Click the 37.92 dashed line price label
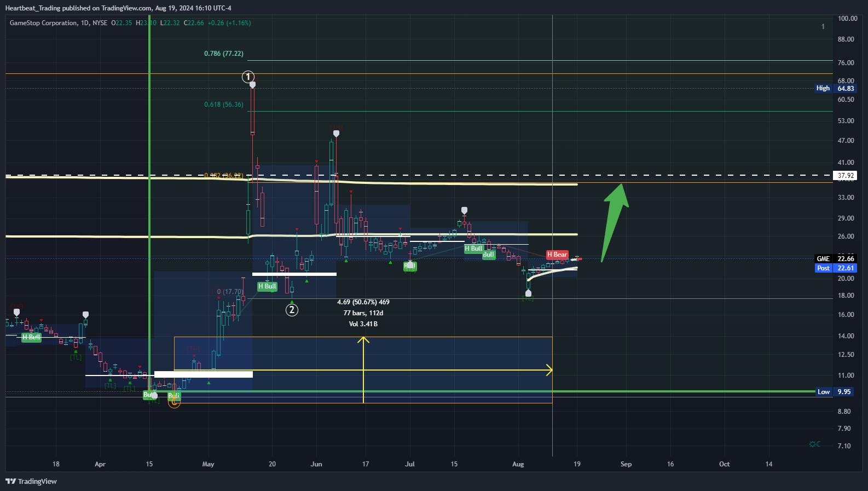This screenshot has height=491, width=868. [846, 176]
